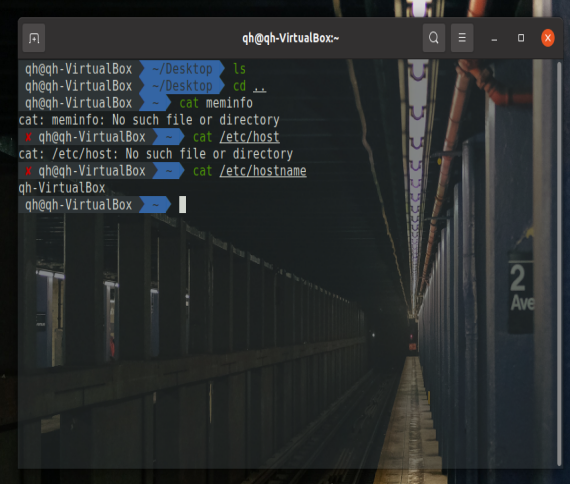
Task: Open a new terminal tab
Action: coord(34,38)
